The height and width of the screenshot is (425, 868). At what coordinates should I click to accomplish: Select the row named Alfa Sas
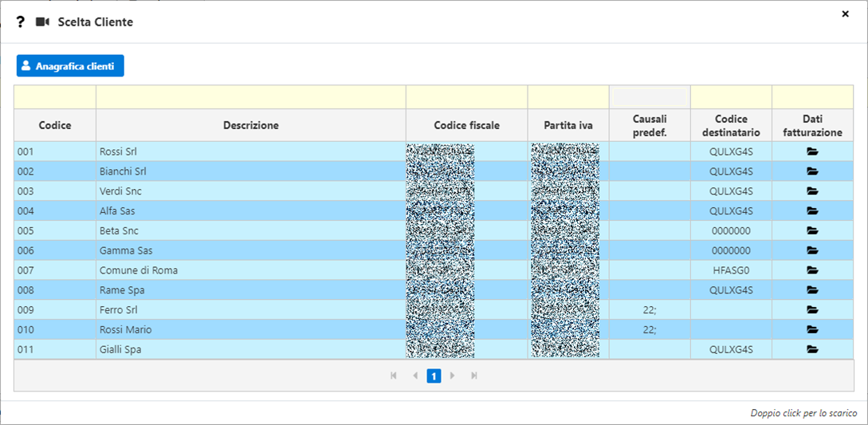pyautogui.click(x=434, y=211)
